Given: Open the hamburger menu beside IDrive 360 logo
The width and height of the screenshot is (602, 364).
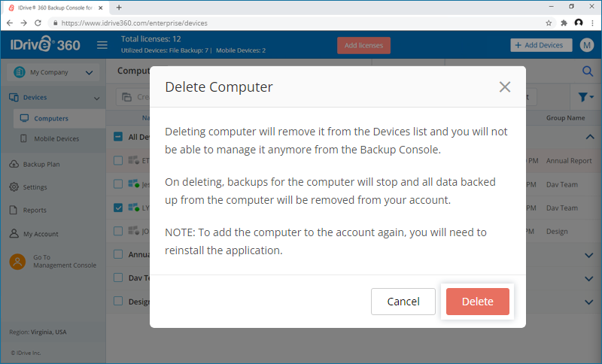Looking at the screenshot, I should tap(102, 45).
